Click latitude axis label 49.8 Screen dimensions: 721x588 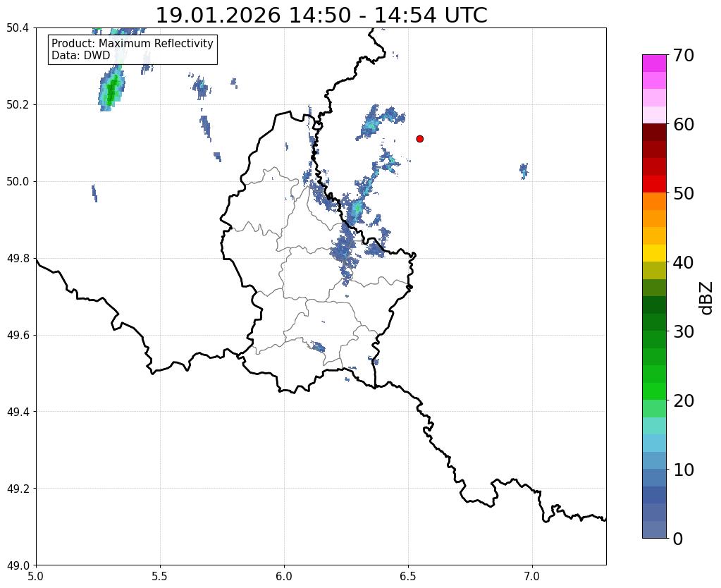point(18,259)
